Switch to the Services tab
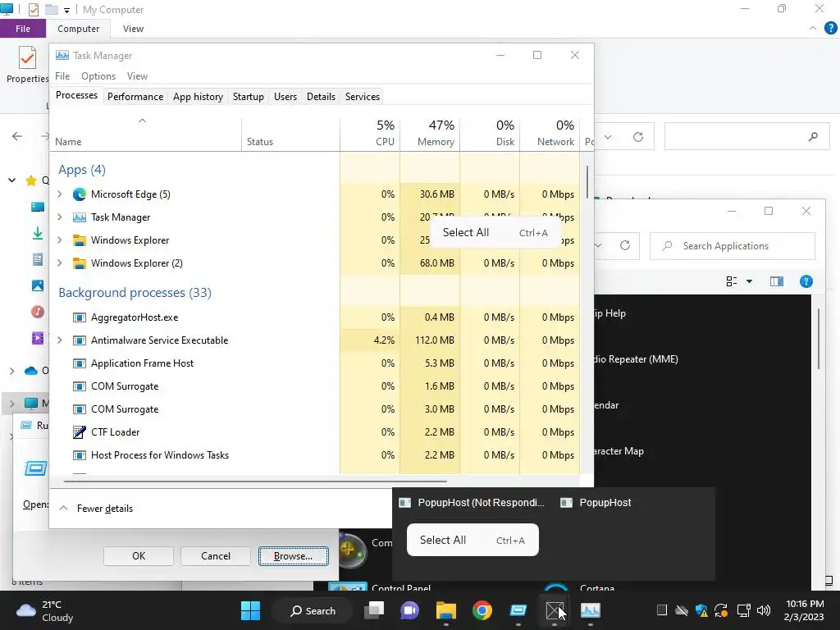This screenshot has height=630, width=840. [362, 97]
